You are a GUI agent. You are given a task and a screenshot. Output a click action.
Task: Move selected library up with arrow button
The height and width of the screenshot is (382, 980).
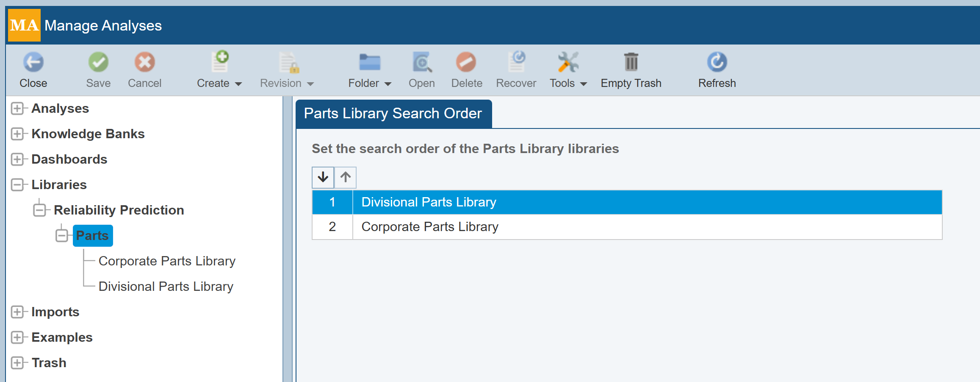[x=346, y=177]
